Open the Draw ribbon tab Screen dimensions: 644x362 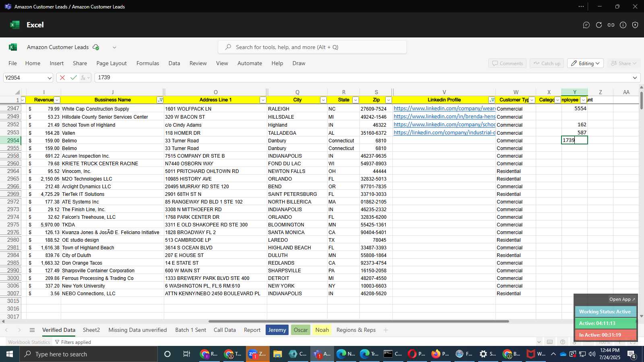coord(299,63)
